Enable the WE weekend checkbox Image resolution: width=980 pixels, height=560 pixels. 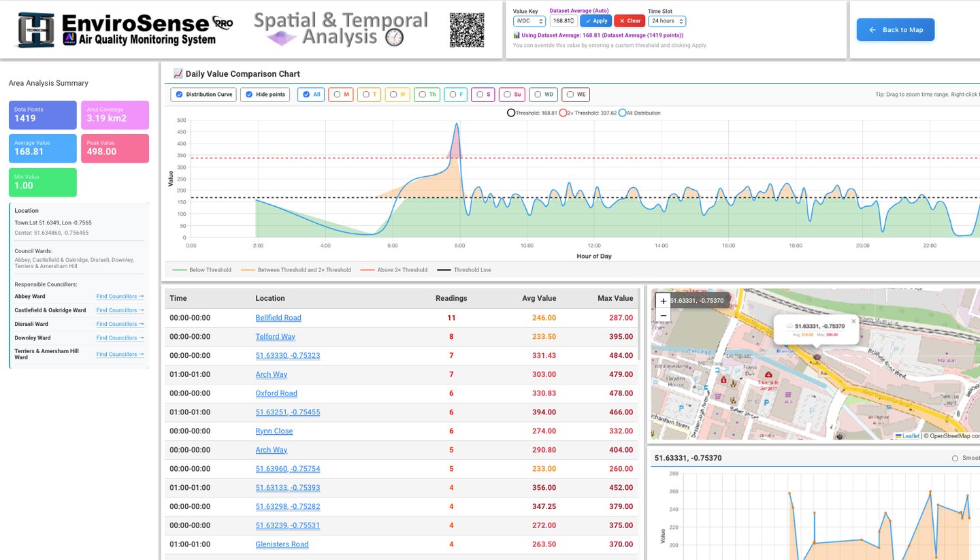pos(570,95)
